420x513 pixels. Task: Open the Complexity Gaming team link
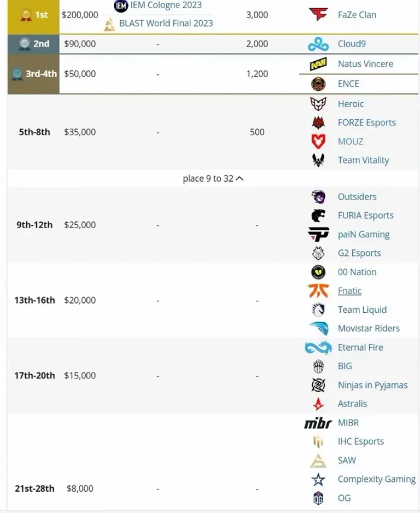point(376,479)
